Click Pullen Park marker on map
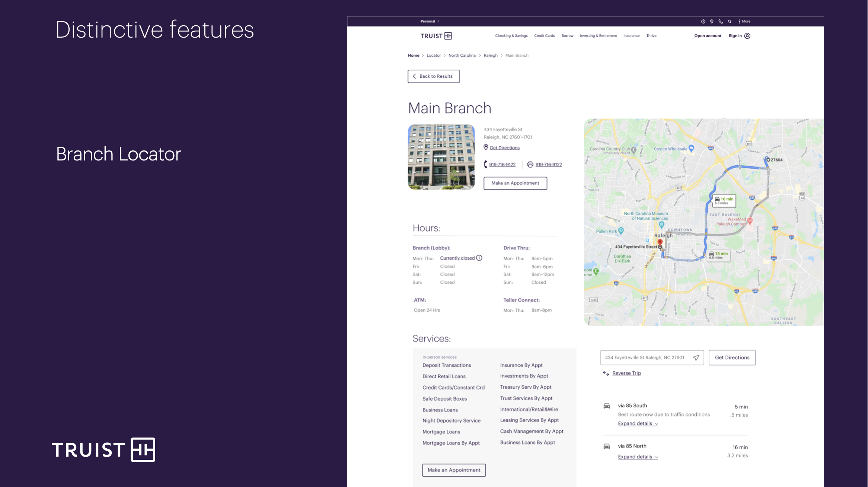This screenshot has height=487, width=868. 621,231
